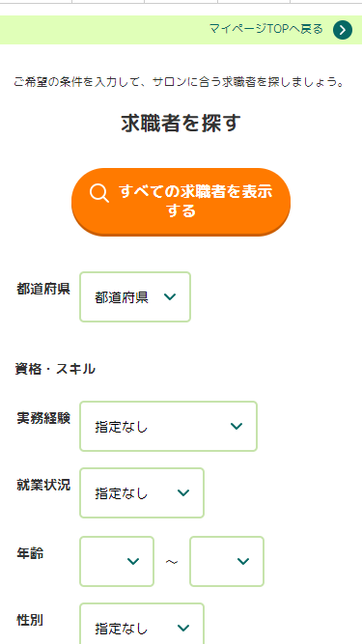The height and width of the screenshot is (644, 362).
Task: Click chevron of the maximum age box
Action: click(243, 561)
